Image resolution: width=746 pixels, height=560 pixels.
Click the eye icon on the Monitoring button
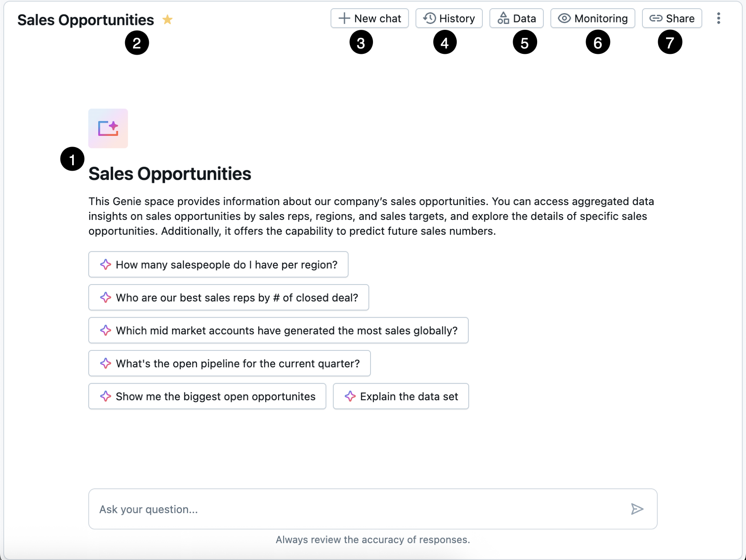(x=564, y=18)
